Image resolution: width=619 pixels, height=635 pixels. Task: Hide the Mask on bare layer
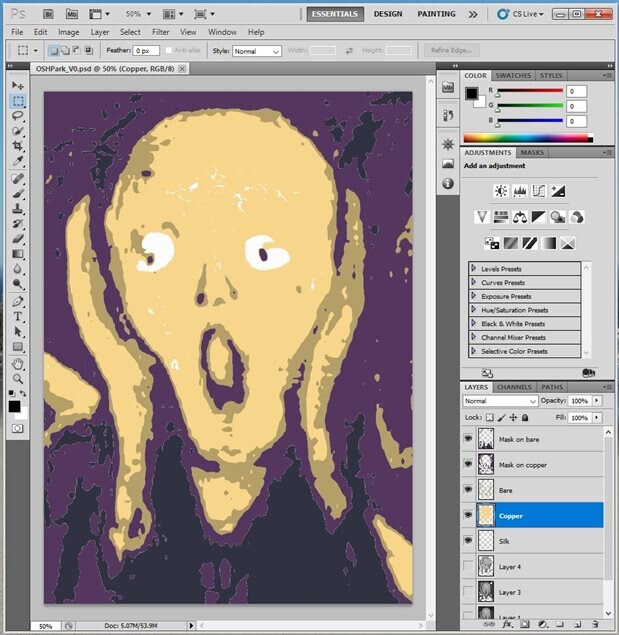(x=469, y=438)
